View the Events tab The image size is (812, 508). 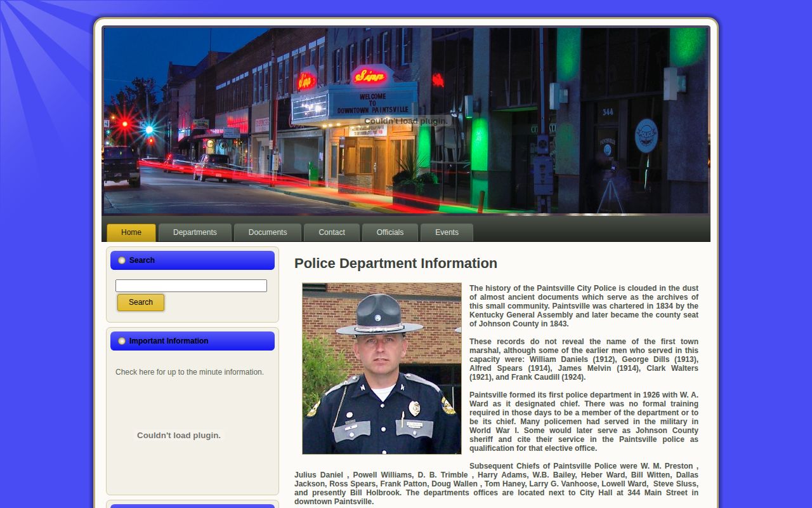coord(447,232)
